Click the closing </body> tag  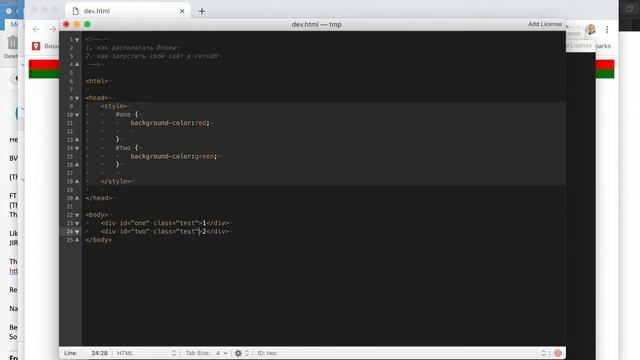coord(99,240)
